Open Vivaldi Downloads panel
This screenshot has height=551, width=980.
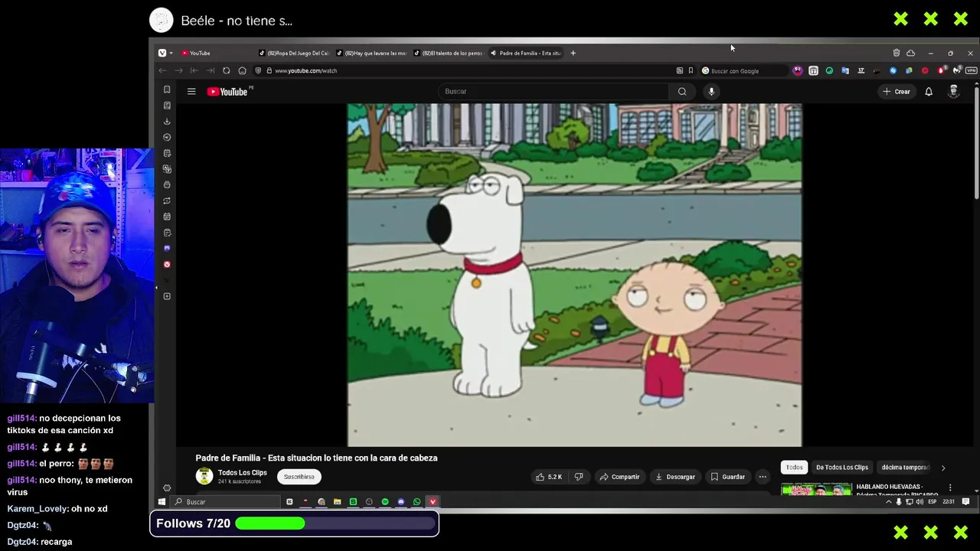[x=167, y=122]
